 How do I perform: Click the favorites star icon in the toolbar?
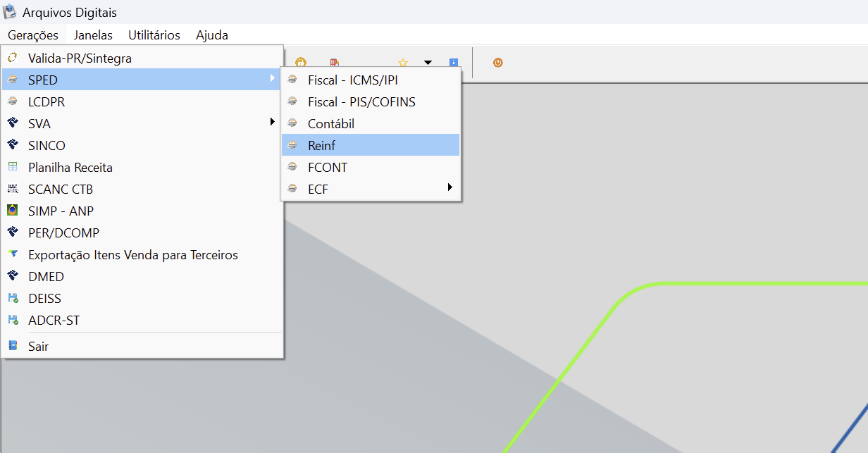click(x=403, y=63)
